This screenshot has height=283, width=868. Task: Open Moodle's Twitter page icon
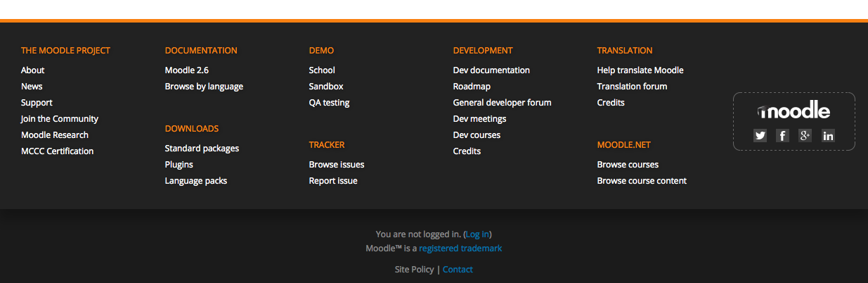tap(760, 136)
